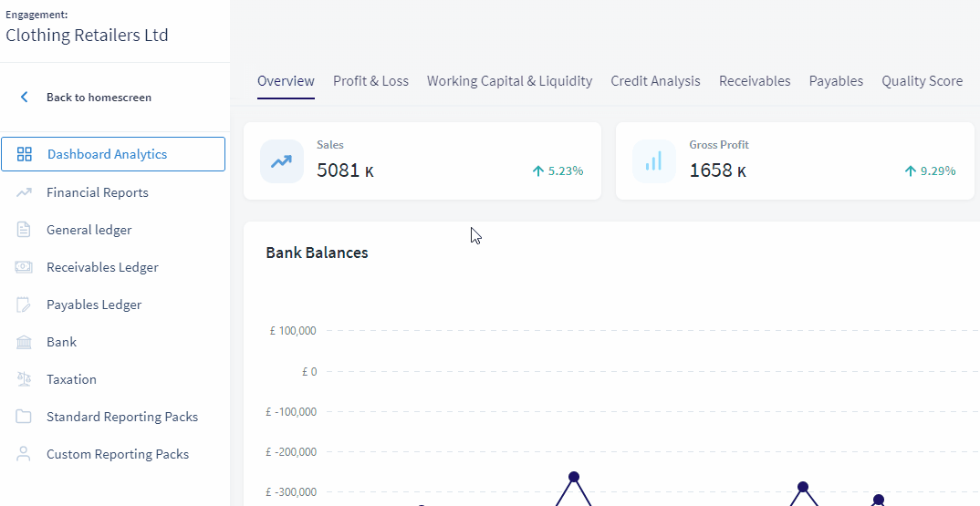The image size is (980, 506).
Task: Switch to the Overview tab
Action: tap(286, 81)
